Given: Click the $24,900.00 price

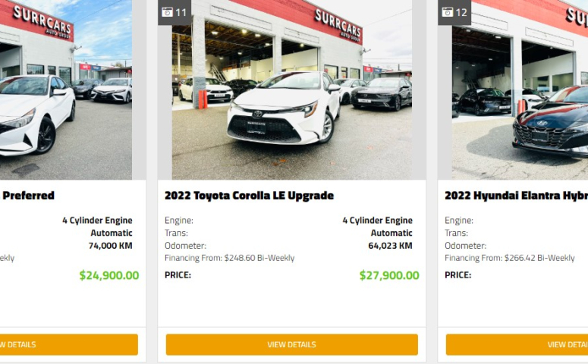Looking at the screenshot, I should tap(109, 275).
